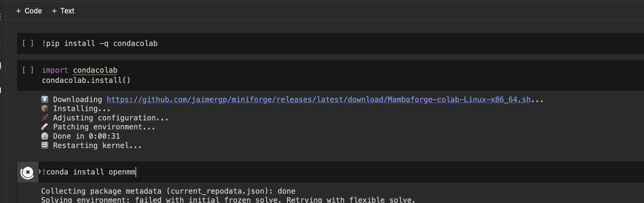Click inside the pip install -q condacolab code

tap(100, 43)
